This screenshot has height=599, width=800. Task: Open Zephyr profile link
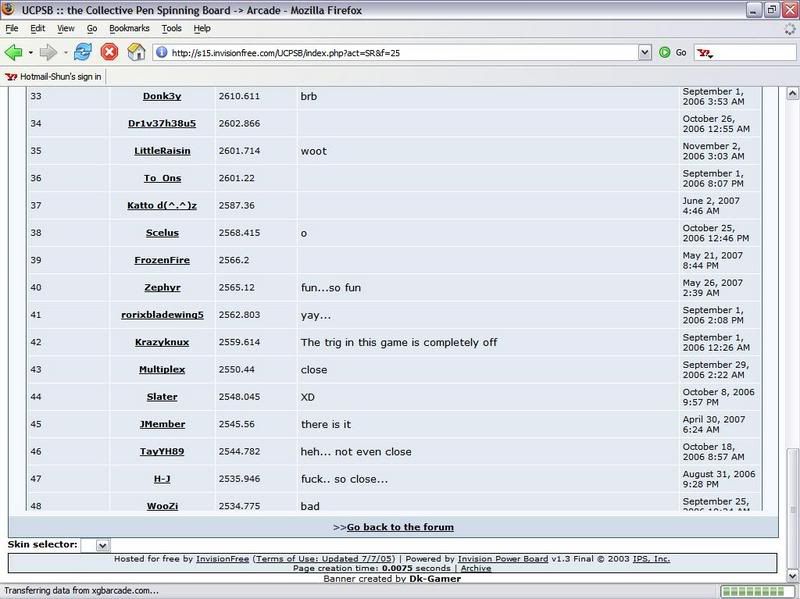(x=162, y=288)
